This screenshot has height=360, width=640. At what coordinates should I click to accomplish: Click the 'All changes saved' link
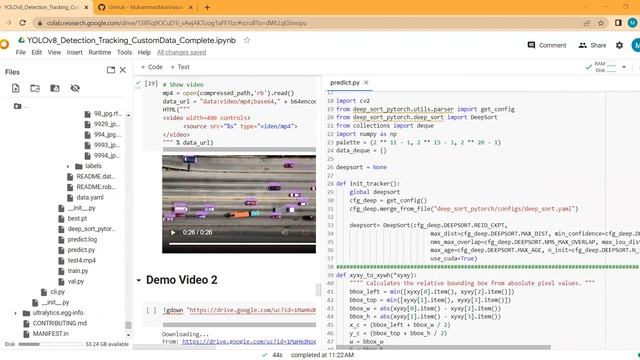181,52
